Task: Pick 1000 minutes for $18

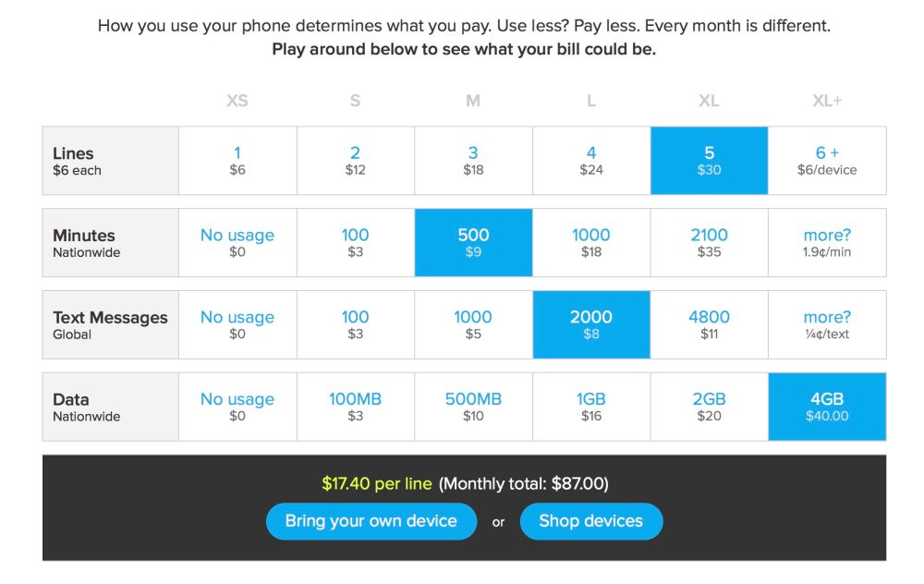Action: coord(590,242)
